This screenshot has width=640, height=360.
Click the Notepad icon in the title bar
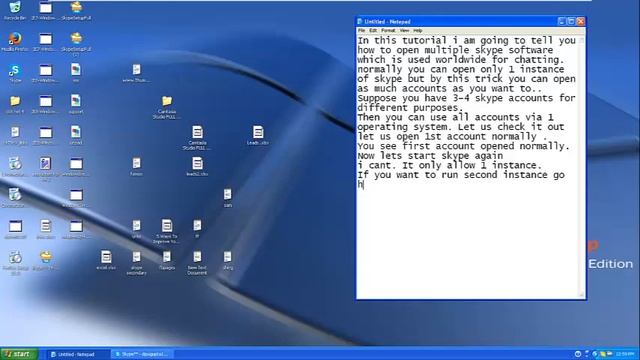pyautogui.click(x=360, y=21)
